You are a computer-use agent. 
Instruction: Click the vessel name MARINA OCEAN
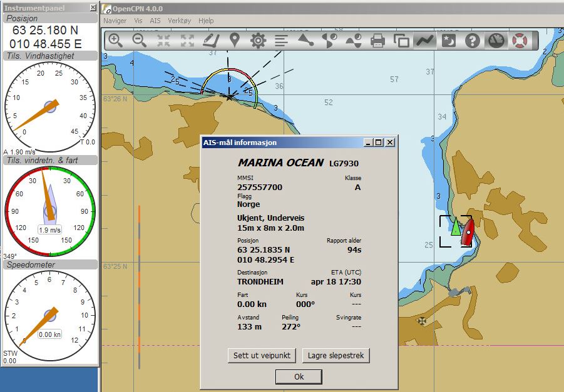280,163
